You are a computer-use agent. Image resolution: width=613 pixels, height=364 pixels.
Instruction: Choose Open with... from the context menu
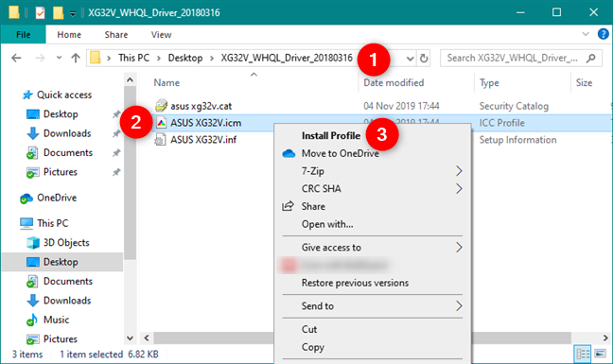327,224
